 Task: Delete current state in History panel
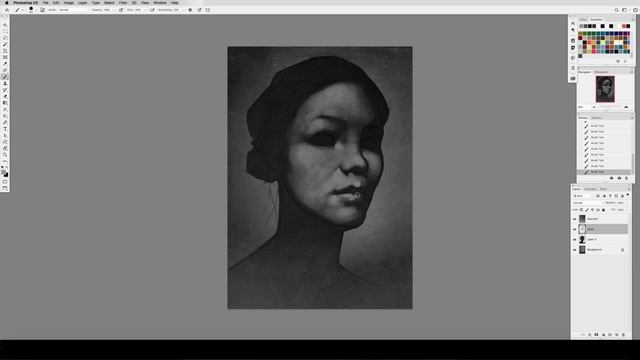click(x=627, y=178)
